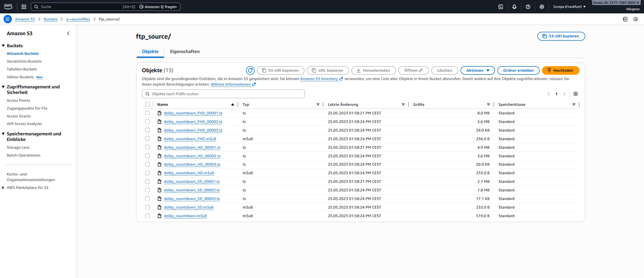The height and width of the screenshot is (278, 644).
Task: Collapse Speichermanagement und Einblicke section
Action: click(x=3, y=134)
